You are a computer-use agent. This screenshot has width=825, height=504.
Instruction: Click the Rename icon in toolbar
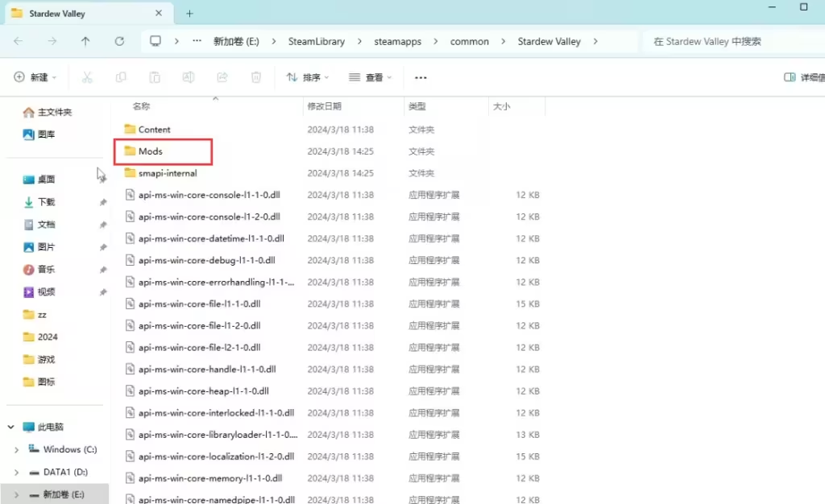click(x=189, y=78)
